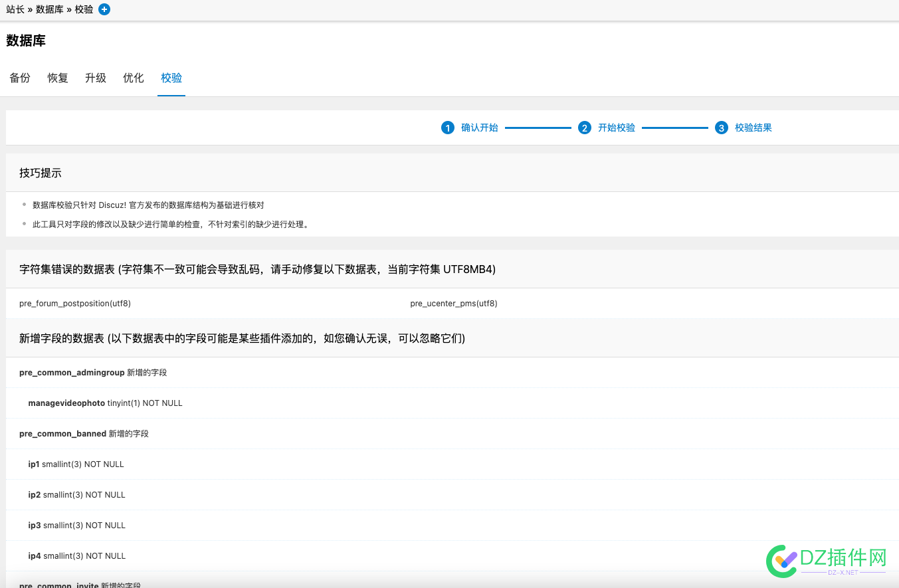Screen dimensions: 899x588
Task: Click the ip3 smallint(3) NOT NULL row
Action: point(452,526)
